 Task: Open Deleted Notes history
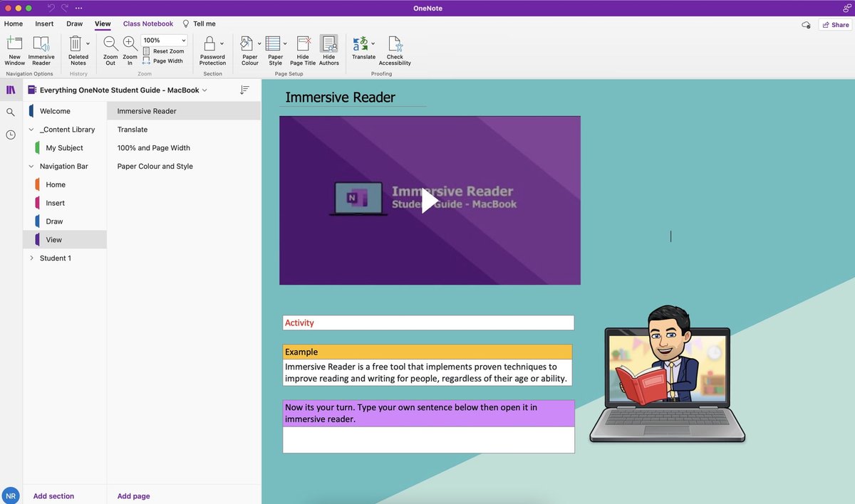pyautogui.click(x=78, y=51)
